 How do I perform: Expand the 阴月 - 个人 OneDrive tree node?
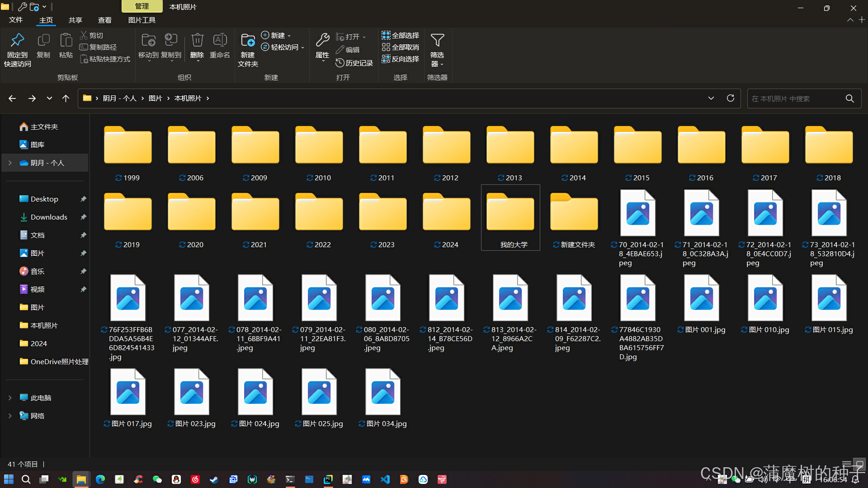tap(10, 163)
